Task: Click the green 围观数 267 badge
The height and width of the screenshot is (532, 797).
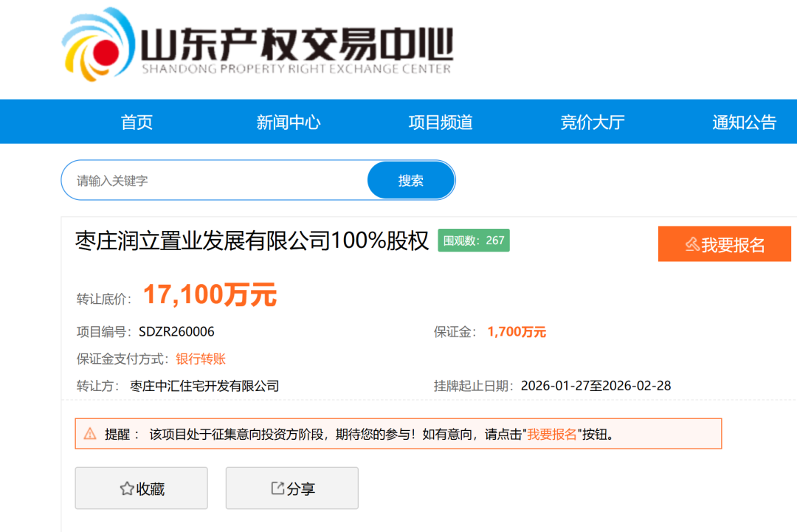Action: pyautogui.click(x=474, y=241)
